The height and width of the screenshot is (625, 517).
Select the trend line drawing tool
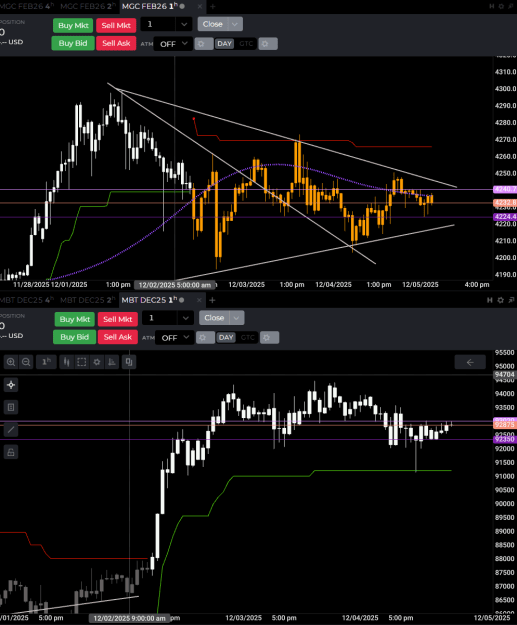coord(11,430)
